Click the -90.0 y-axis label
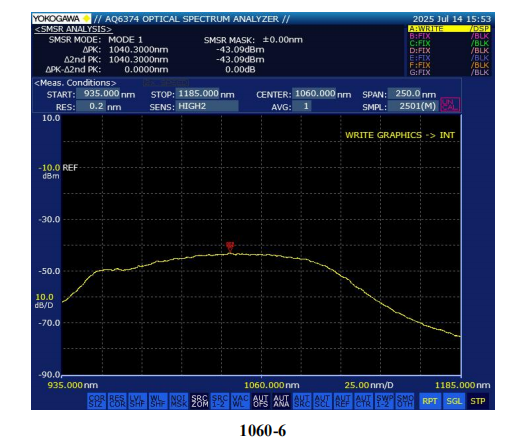 click(x=49, y=375)
